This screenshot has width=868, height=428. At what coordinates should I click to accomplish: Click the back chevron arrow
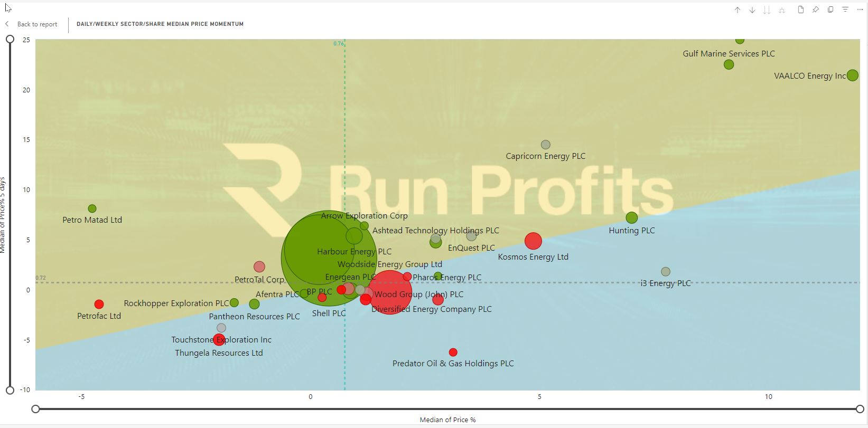click(x=7, y=24)
